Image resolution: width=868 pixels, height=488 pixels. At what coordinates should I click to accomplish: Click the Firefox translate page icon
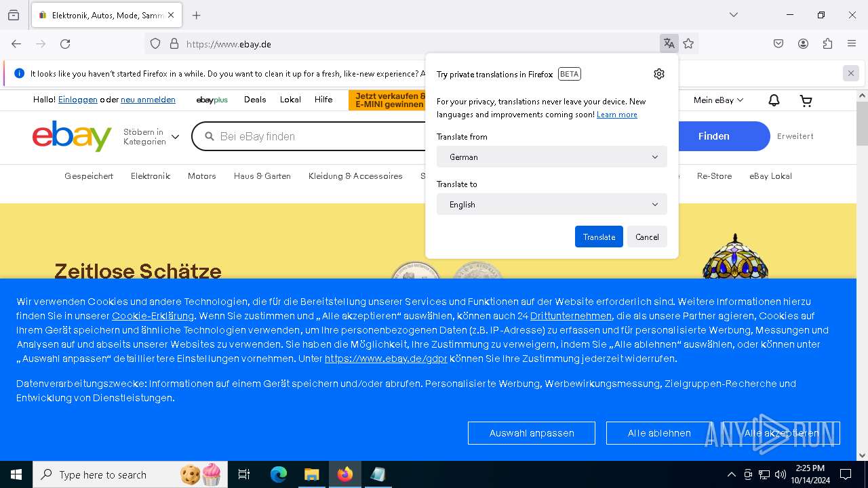669,44
